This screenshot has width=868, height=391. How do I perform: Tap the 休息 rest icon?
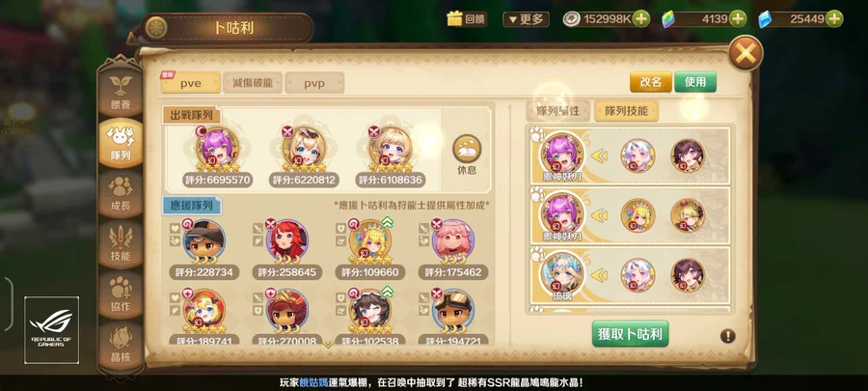[467, 154]
